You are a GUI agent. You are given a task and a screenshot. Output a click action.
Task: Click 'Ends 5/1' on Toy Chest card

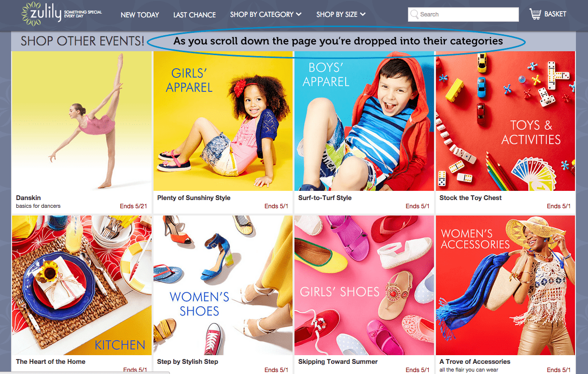(559, 206)
